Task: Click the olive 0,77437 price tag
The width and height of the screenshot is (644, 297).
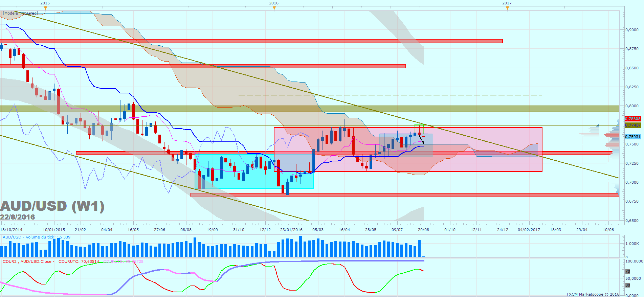Action: coord(632,125)
